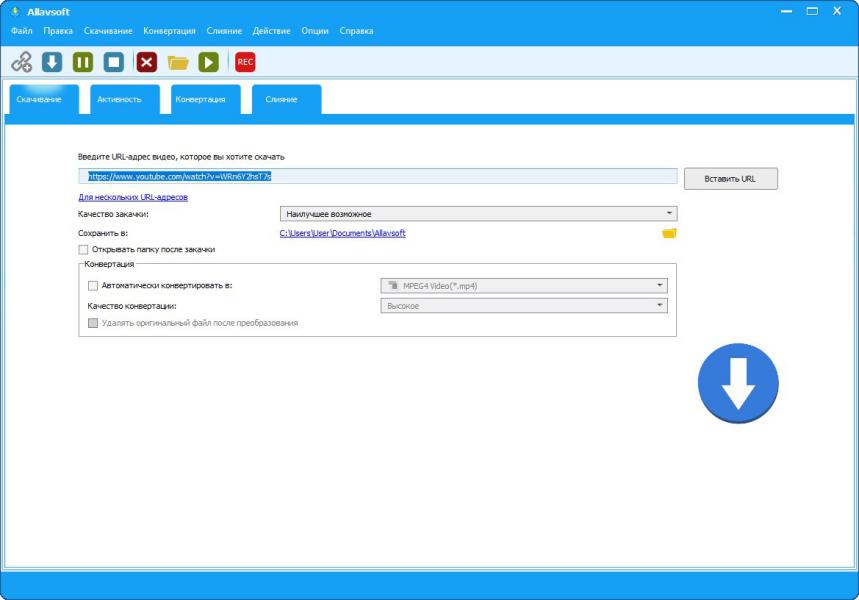The image size is (859, 600).
Task: Open the 'Для нескольких URL-адресов' link
Action: [133, 197]
